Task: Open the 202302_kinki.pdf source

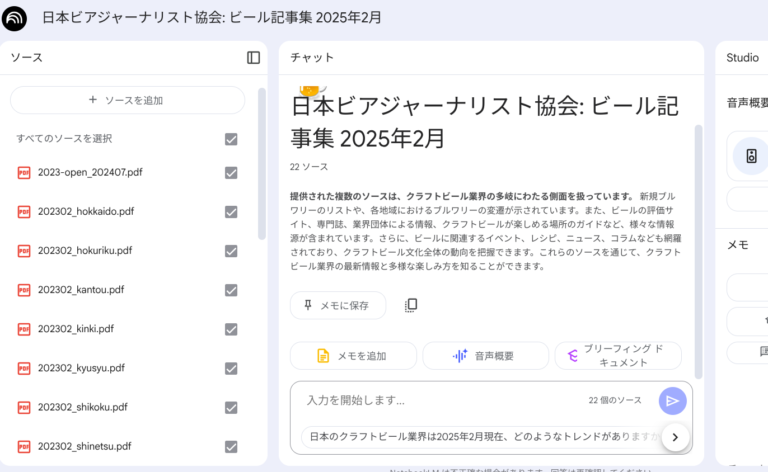Action: (76, 329)
